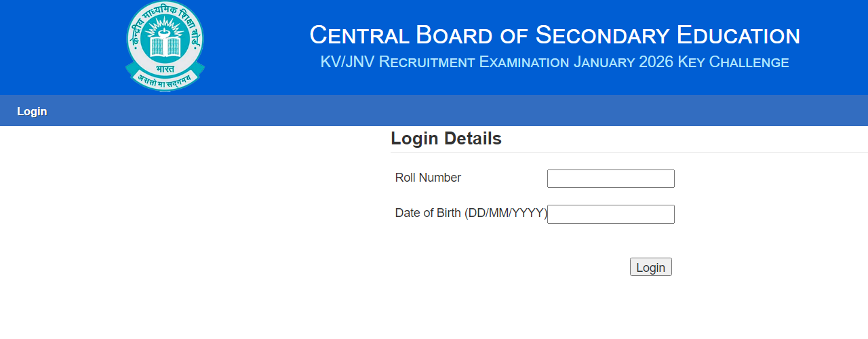Click the KV/JNV Recruitment Examination subtitle
868x339 pixels.
coord(444,62)
